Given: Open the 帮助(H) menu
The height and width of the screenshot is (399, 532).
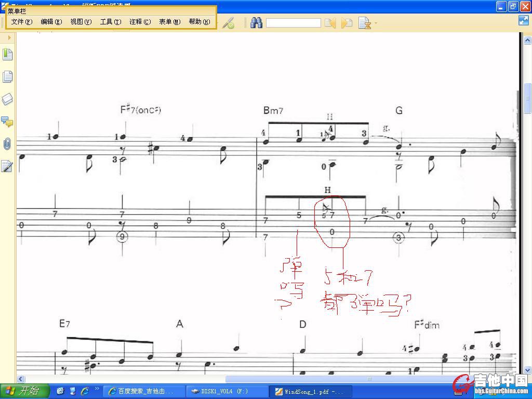Looking at the screenshot, I should [199, 22].
